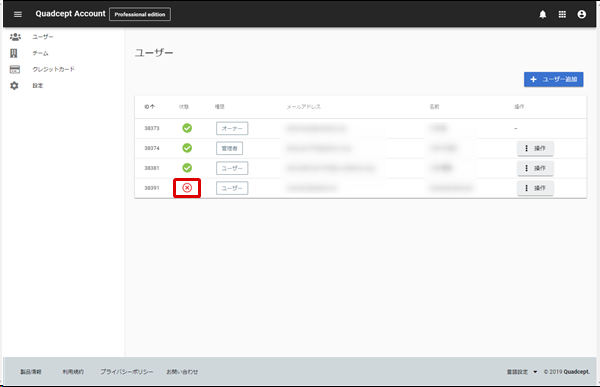Image resolution: width=600 pixels, height=387 pixels.
Task: Click the ユーザー追加 button
Action: (553, 79)
